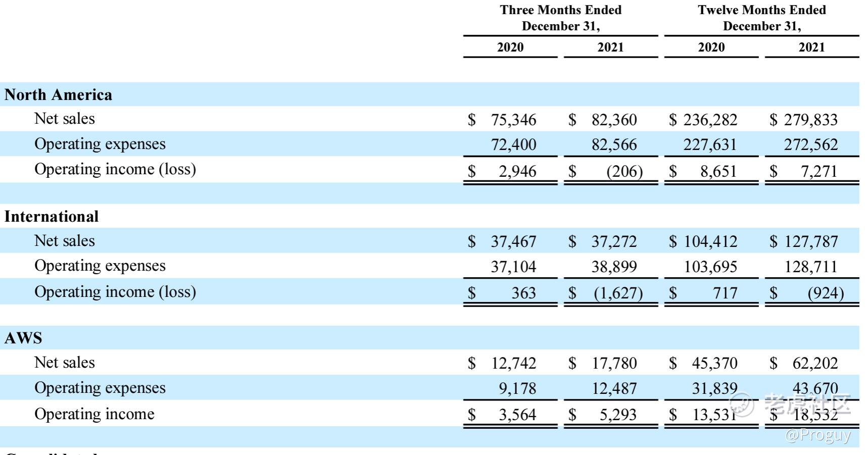Click AWS net sales value 62,202
The width and height of the screenshot is (868, 455).
[815, 363]
